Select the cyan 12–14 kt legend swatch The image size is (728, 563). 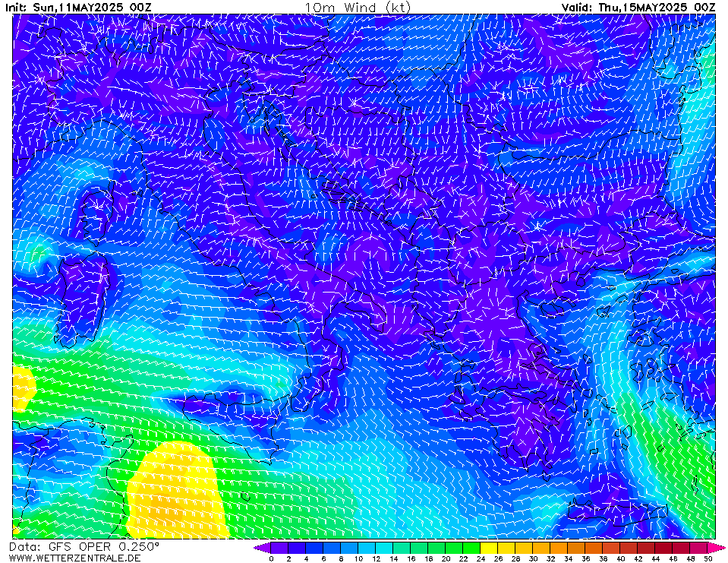(x=384, y=548)
